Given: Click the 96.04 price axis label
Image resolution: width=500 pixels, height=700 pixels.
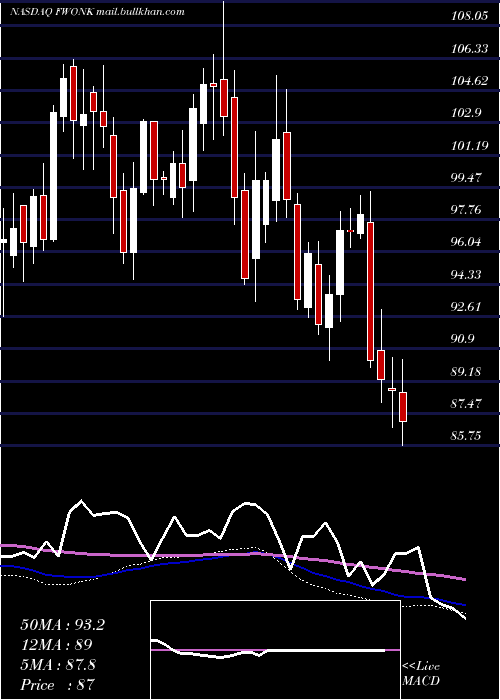Looking at the screenshot, I should coord(467,242).
